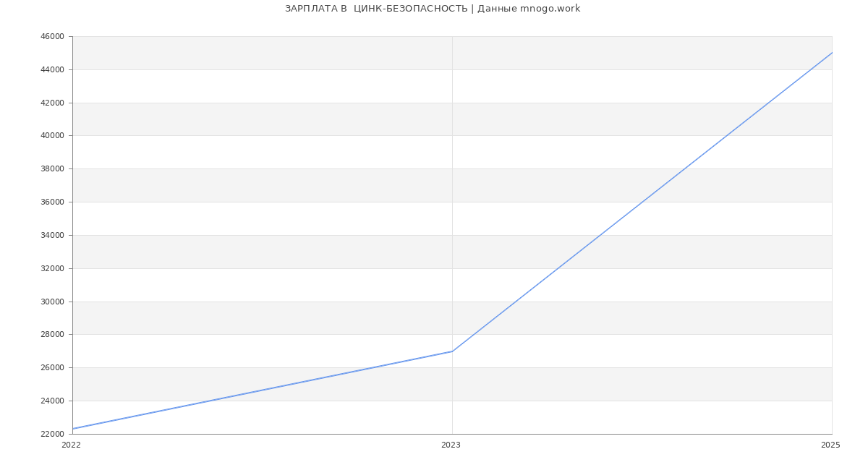Click the 34000 y-axis label
Image resolution: width=868 pixels, height=470 pixels.
click(51, 236)
